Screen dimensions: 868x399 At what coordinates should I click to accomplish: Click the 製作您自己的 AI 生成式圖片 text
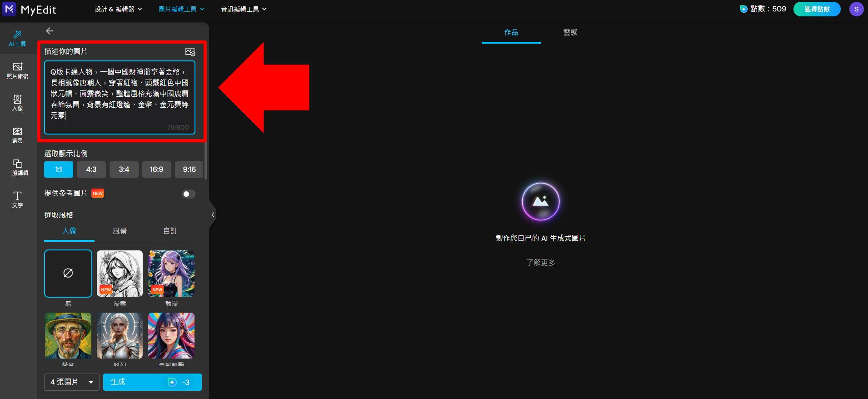540,238
